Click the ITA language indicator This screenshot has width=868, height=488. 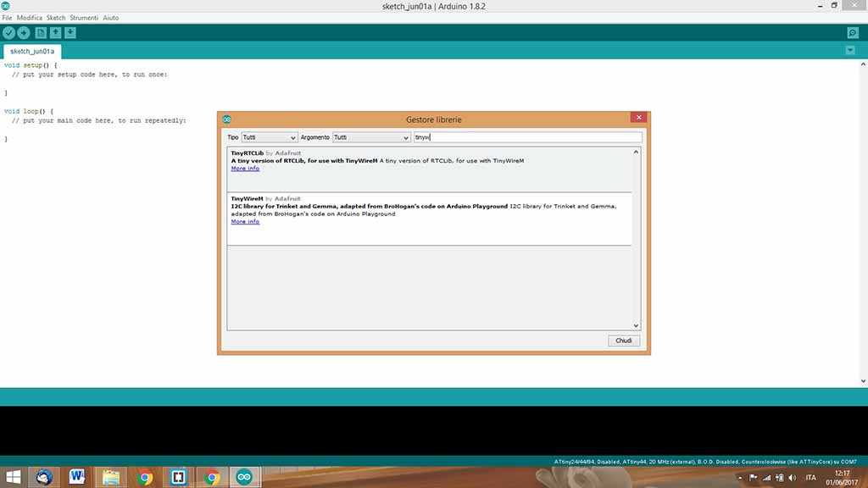(811, 478)
